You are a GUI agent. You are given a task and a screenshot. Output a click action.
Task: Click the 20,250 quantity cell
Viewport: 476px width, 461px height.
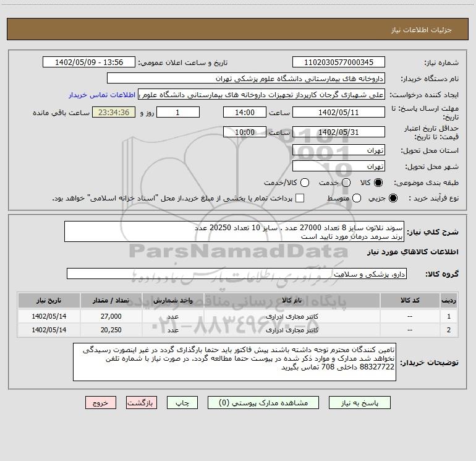[x=111, y=330]
